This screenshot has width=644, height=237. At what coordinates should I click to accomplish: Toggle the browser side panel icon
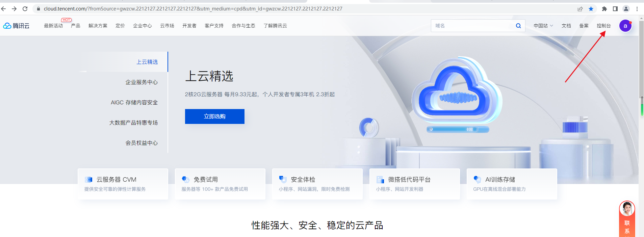615,9
